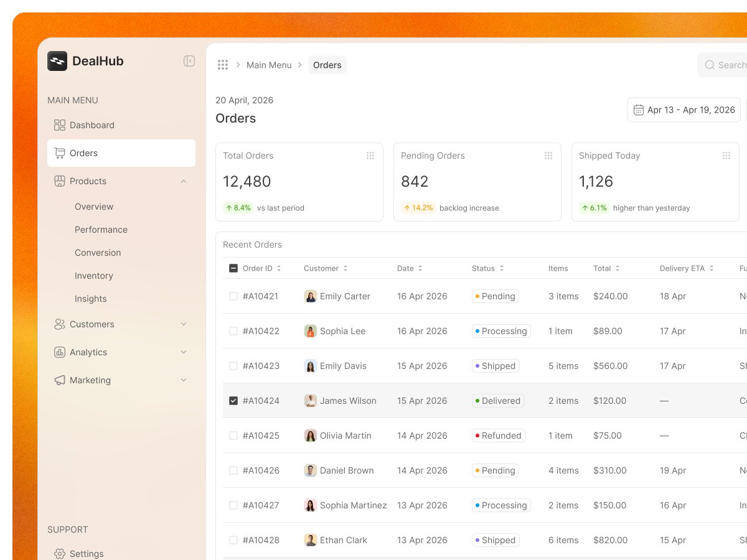Click the Settings gear icon
This screenshot has width=747, height=560.
click(x=60, y=554)
